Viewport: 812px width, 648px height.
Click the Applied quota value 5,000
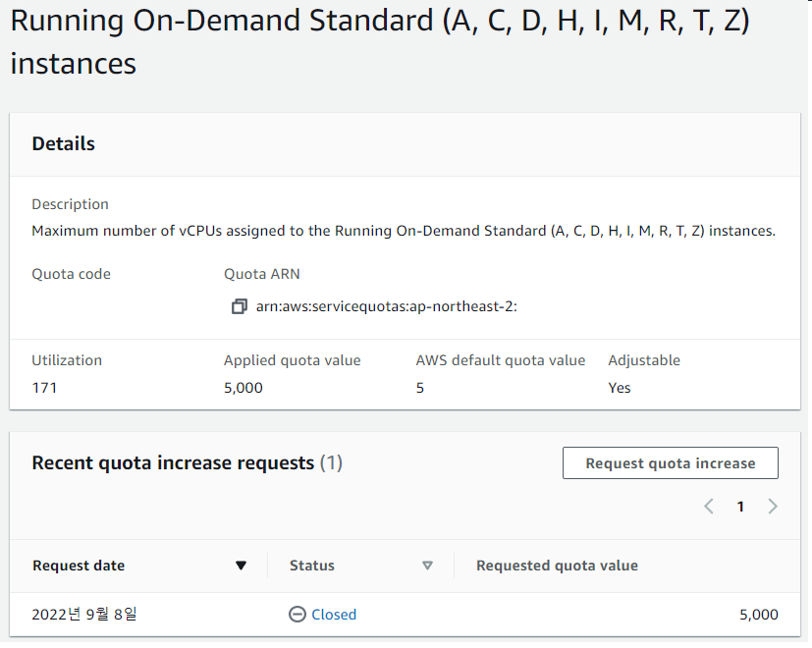point(244,388)
